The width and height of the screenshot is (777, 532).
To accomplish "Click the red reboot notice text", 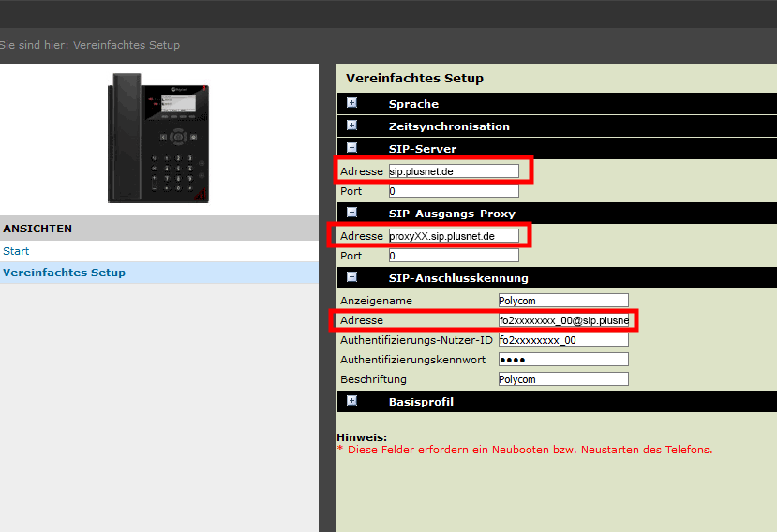I will pyautogui.click(x=525, y=450).
